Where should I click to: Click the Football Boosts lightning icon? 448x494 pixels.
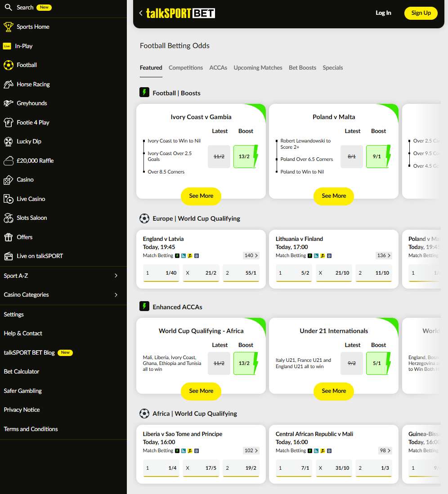pyautogui.click(x=144, y=92)
